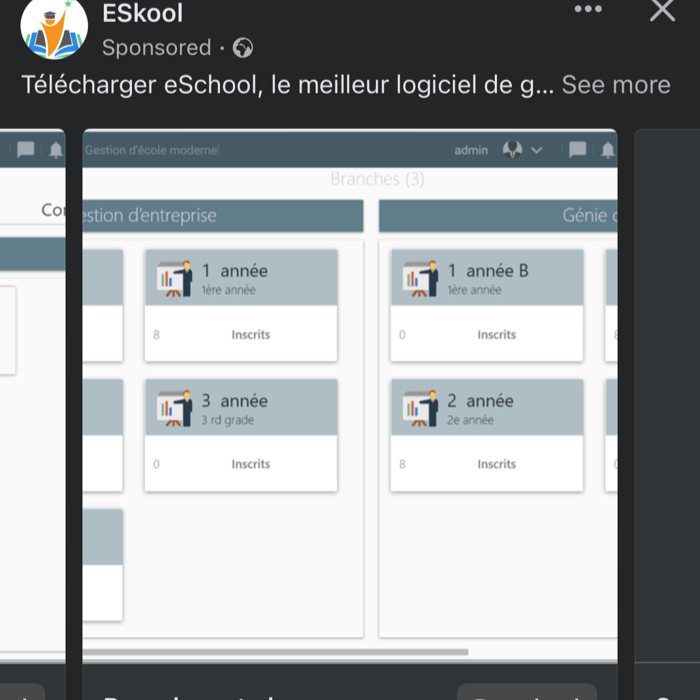700x700 pixels.
Task: Open the 1 année class card
Action: click(241, 305)
